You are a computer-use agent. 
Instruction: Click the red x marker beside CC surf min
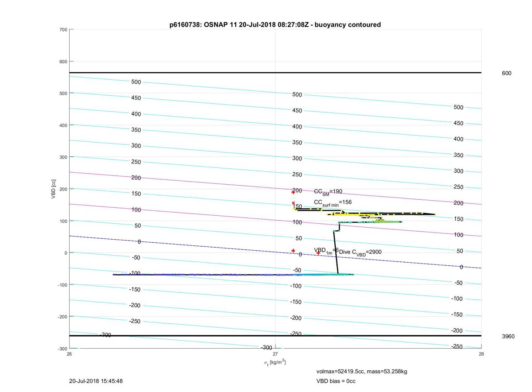[293, 203]
